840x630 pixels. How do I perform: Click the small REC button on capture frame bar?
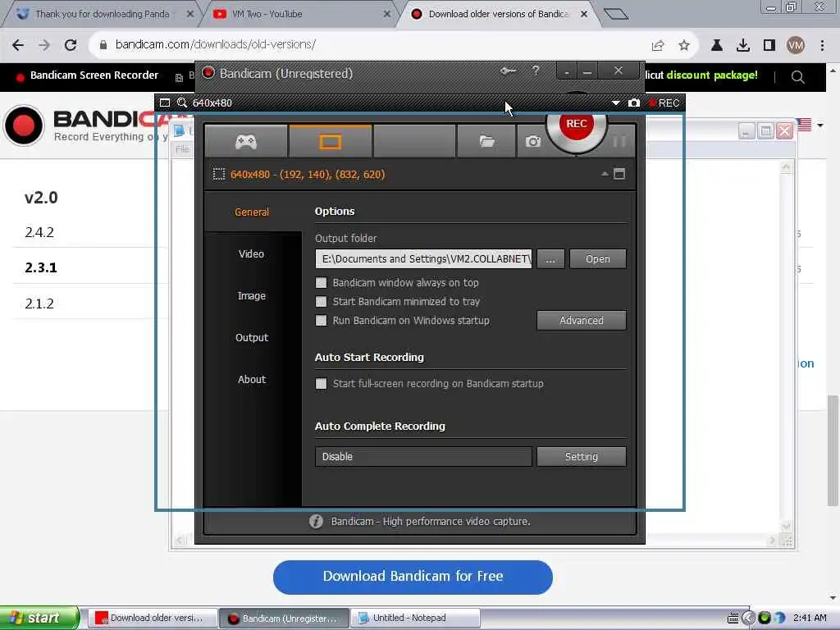point(664,103)
